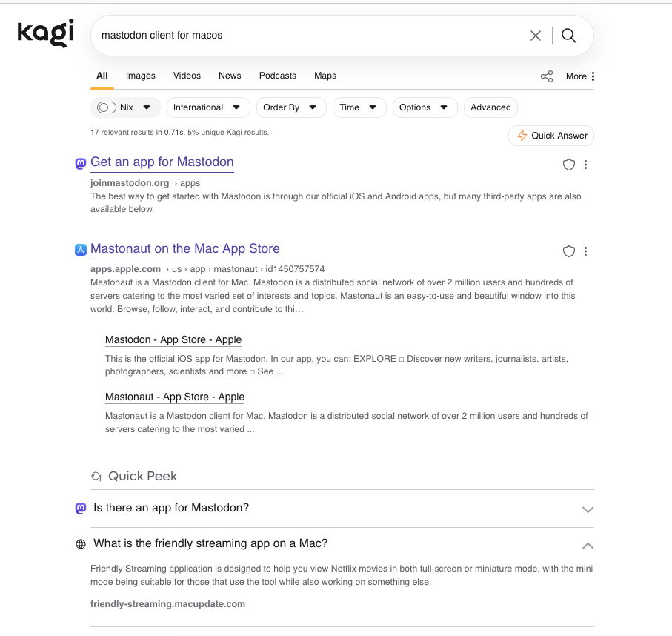Click the '17 relevant results' status text
Viewport: 672px width, 636px height.
(x=179, y=133)
